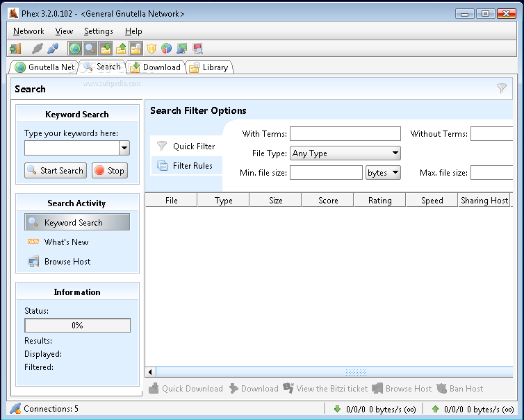Click the Start Search button
Image resolution: width=524 pixels, height=420 pixels.
(56, 171)
